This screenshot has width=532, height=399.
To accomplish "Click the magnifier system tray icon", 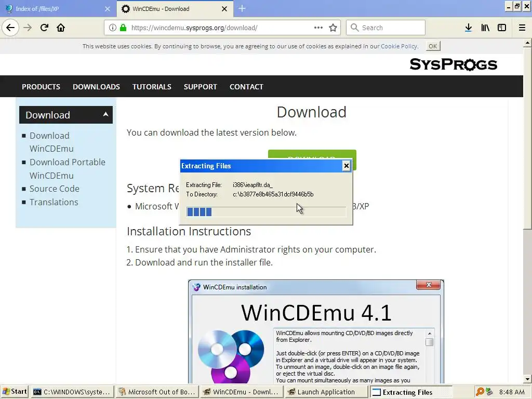I will pos(480,392).
